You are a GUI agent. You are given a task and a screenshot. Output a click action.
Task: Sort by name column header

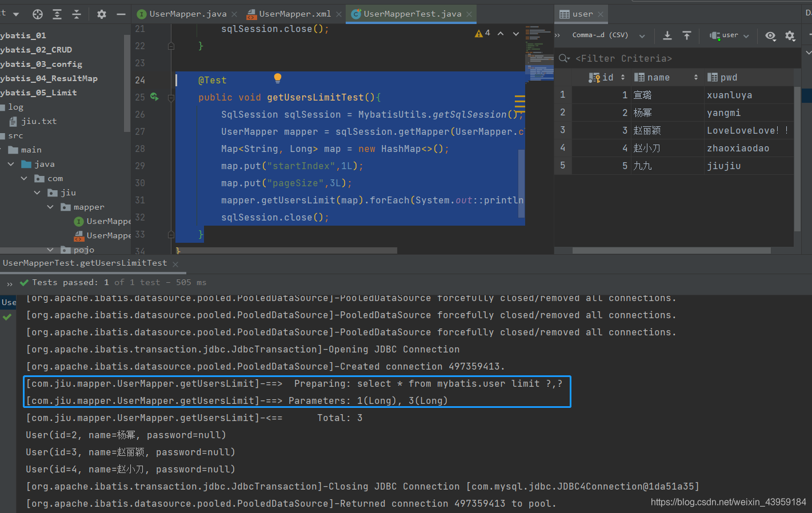tap(666, 77)
